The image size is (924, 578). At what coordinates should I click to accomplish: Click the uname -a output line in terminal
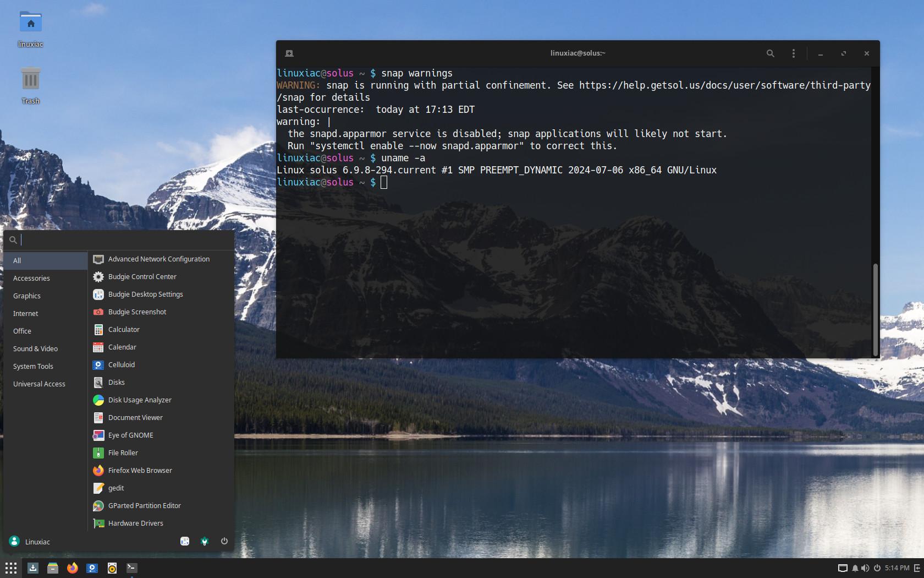tap(497, 170)
